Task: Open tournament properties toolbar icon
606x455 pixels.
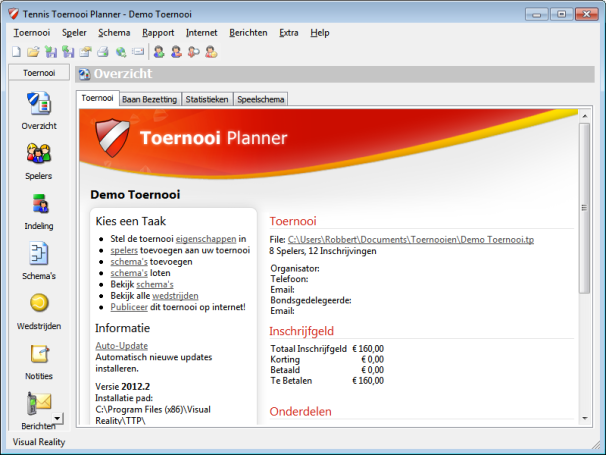Action: click(x=85, y=52)
